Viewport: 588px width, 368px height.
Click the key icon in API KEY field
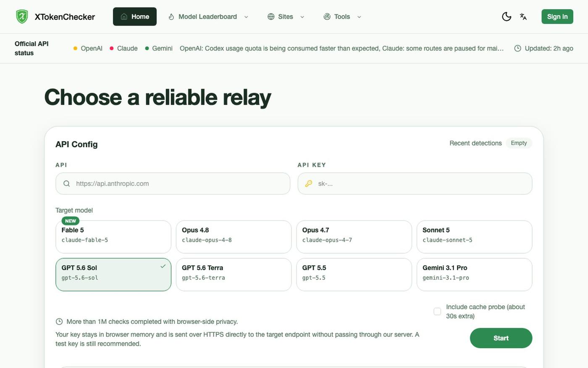pyautogui.click(x=309, y=183)
